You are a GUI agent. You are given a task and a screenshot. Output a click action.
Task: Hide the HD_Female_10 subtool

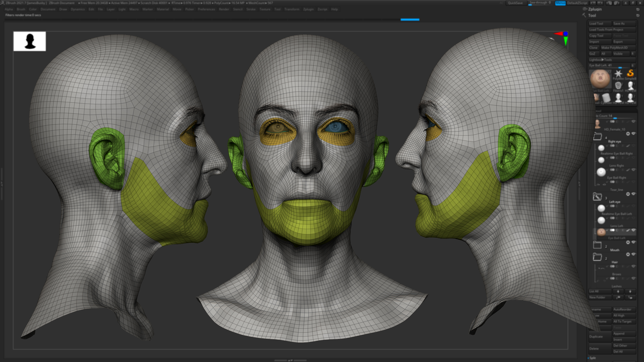tap(634, 122)
